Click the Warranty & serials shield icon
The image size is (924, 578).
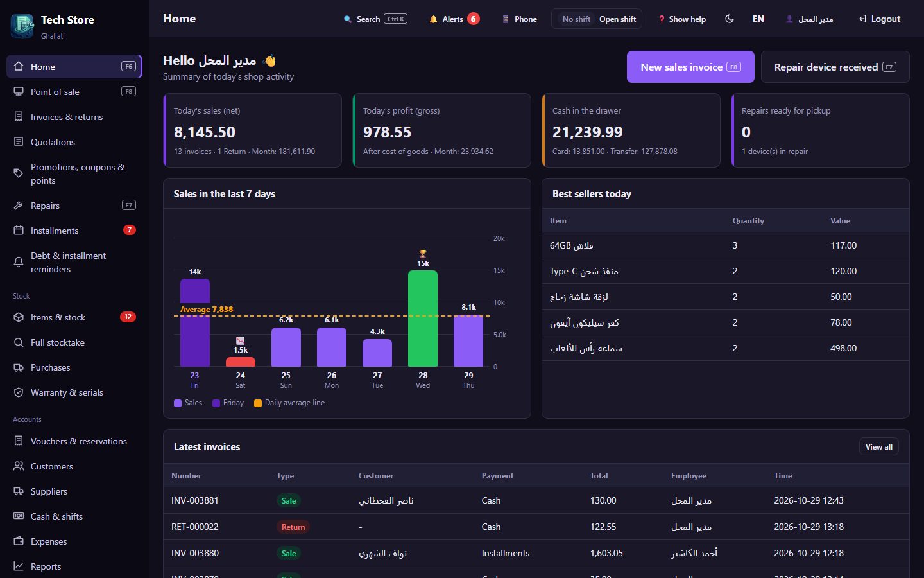point(19,392)
